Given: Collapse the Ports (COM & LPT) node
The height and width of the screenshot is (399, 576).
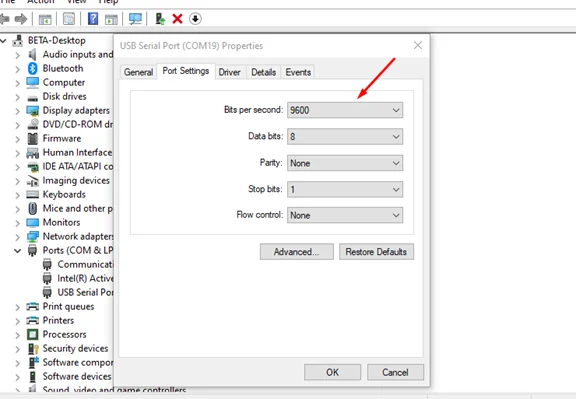Looking at the screenshot, I should [x=18, y=251].
